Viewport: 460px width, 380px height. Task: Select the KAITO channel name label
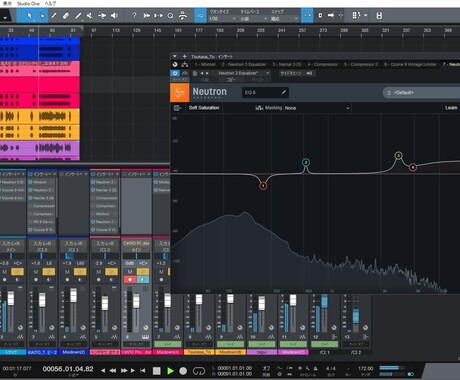point(43,352)
